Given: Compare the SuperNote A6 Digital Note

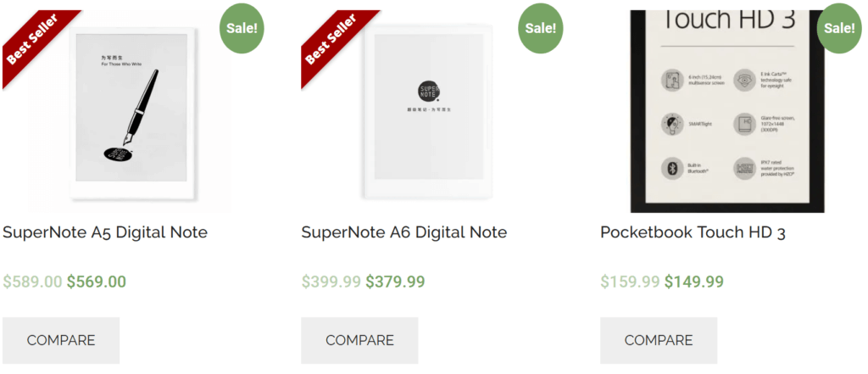Looking at the screenshot, I should [359, 340].
